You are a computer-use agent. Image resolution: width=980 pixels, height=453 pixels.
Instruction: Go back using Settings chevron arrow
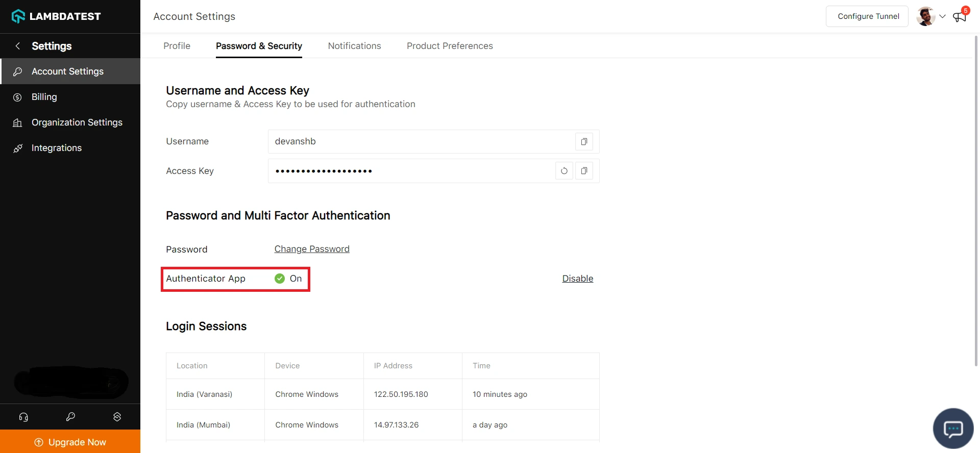pyautogui.click(x=18, y=46)
